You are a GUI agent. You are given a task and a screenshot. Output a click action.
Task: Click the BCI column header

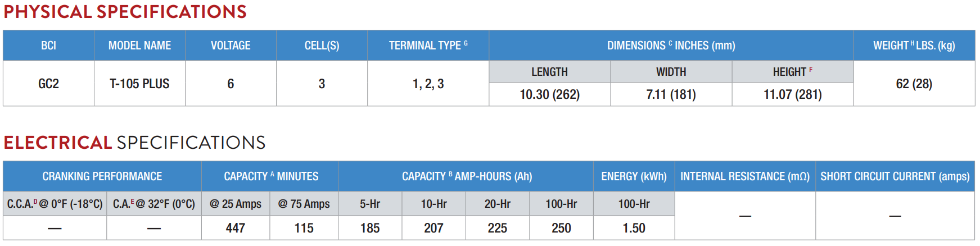[x=48, y=45]
